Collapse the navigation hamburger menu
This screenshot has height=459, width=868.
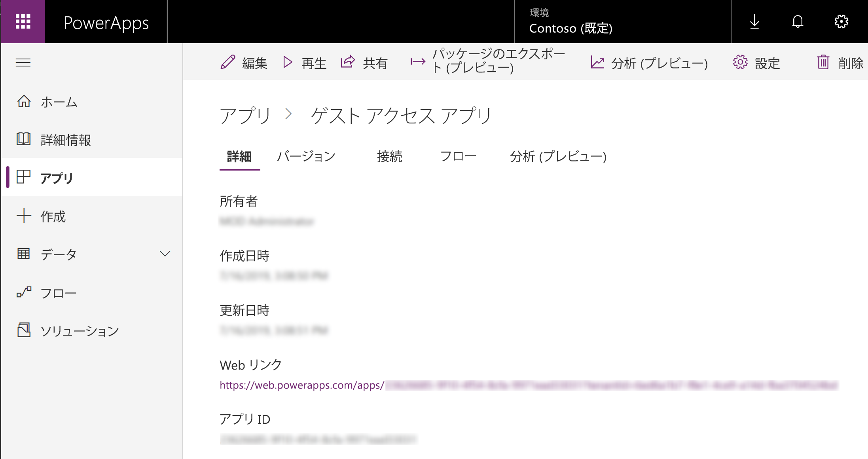click(23, 63)
